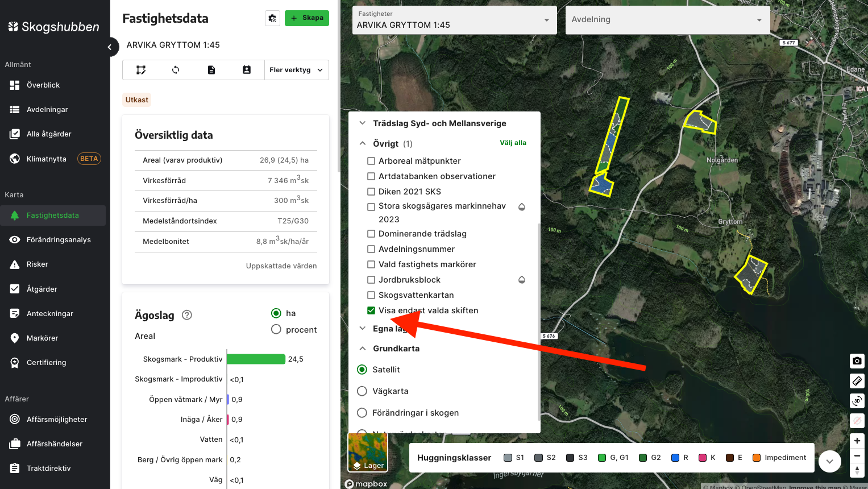Reset the map compass to north

point(857,470)
